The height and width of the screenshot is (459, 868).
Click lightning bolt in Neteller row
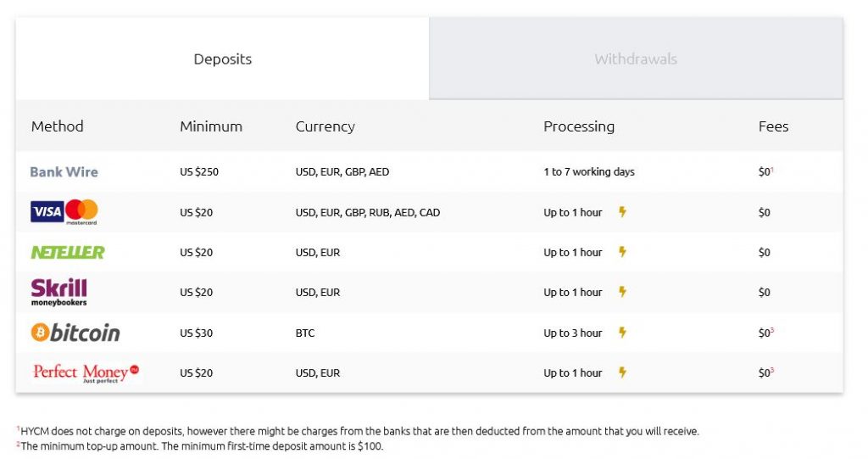[x=622, y=252]
